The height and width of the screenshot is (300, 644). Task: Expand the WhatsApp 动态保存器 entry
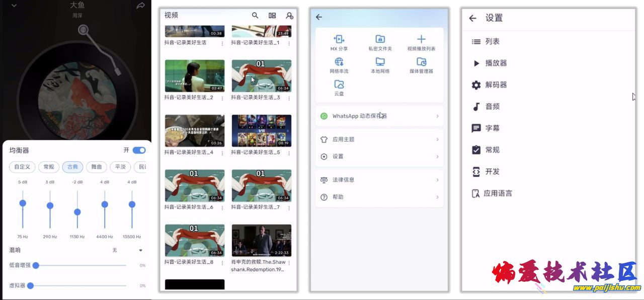tap(379, 116)
